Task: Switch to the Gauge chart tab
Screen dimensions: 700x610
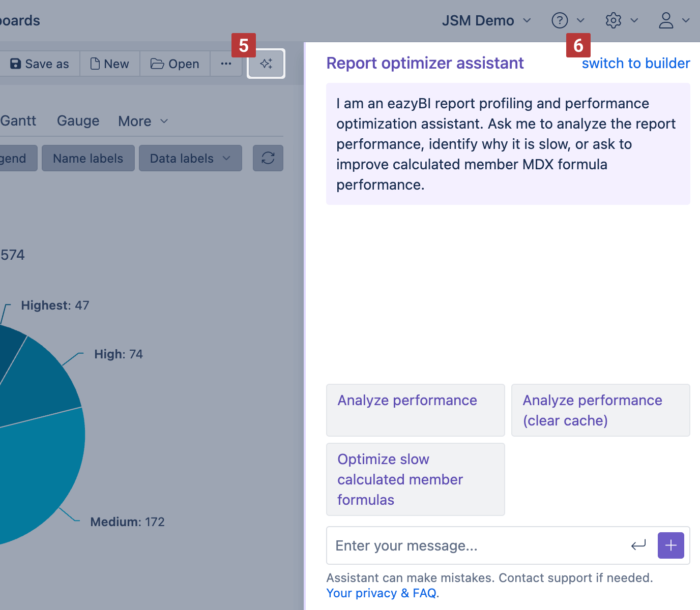Action: click(78, 121)
